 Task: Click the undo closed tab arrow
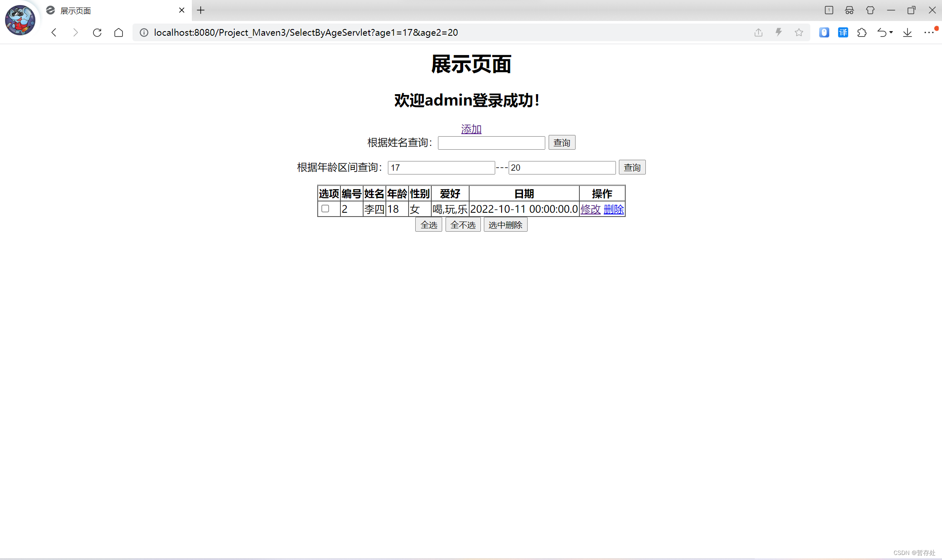pos(881,32)
